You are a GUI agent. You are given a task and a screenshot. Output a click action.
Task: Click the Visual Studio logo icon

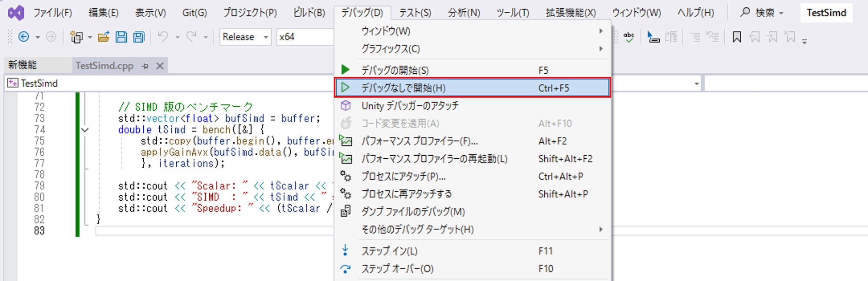click(x=16, y=13)
